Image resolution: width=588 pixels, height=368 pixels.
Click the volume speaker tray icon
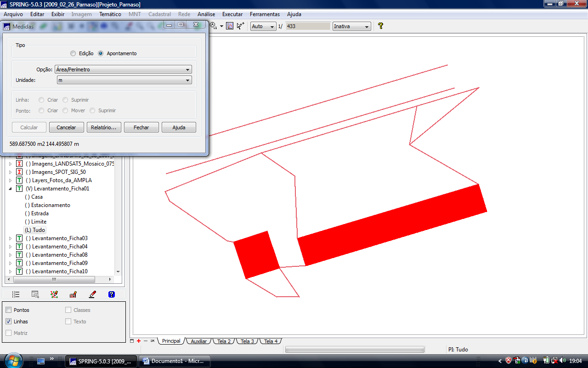coord(563,361)
